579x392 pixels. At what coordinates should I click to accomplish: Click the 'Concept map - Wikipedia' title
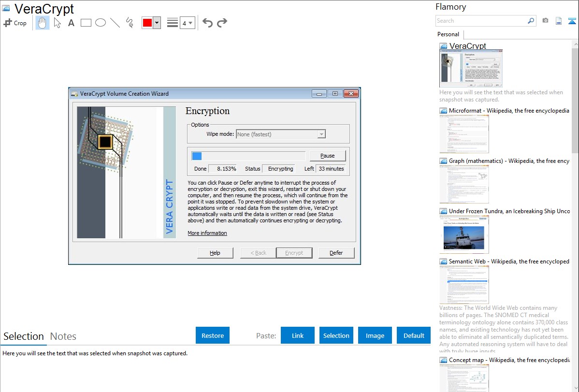coord(509,360)
